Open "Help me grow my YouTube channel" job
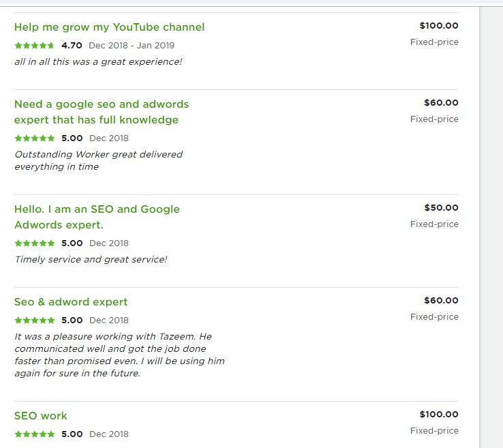This screenshot has height=448, width=503. 109,27
